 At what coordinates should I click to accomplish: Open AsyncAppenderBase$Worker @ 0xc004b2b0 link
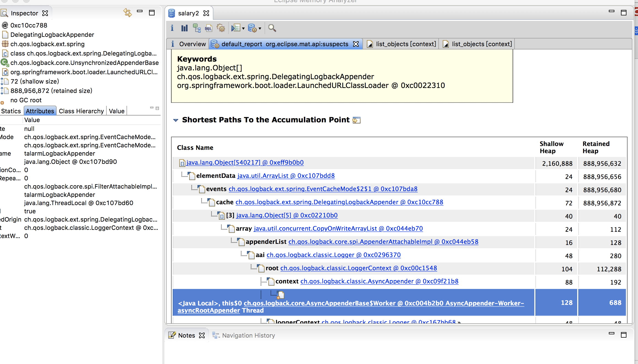point(351,307)
